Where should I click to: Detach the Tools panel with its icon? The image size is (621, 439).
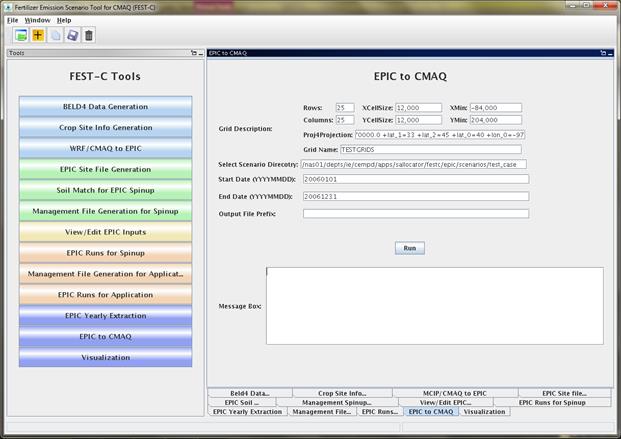(x=194, y=53)
